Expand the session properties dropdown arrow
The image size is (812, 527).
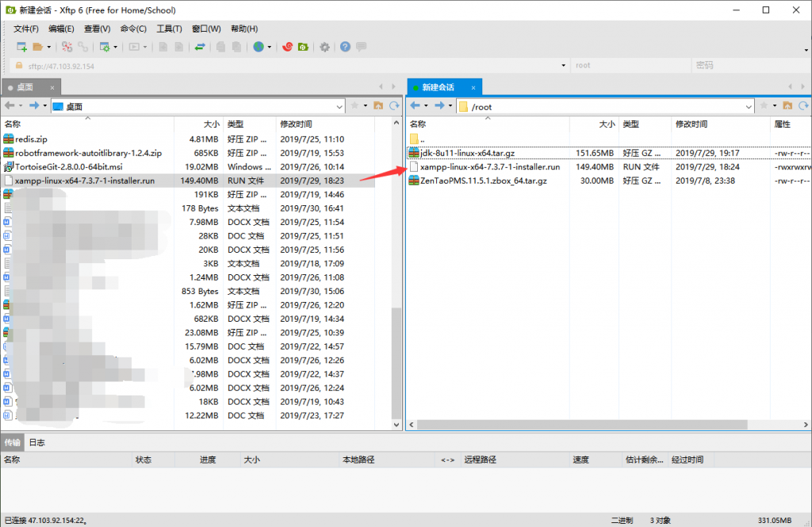click(x=116, y=47)
